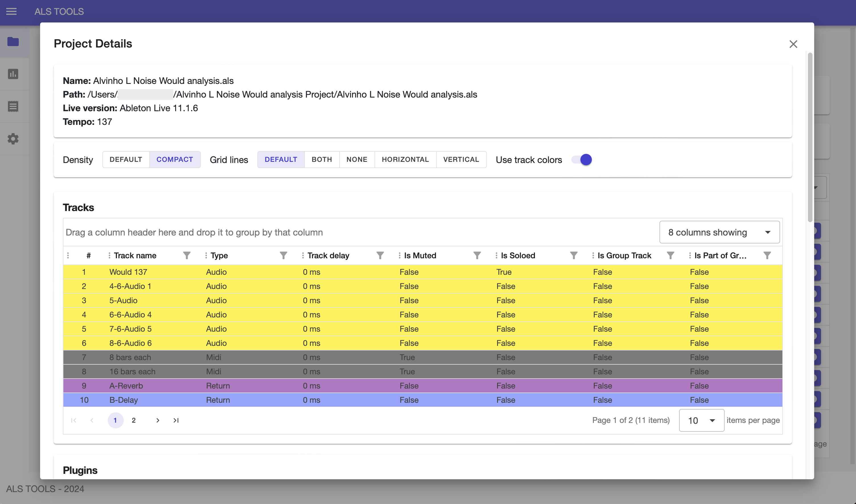The image size is (856, 504).
Task: Switch density to DEFAULT view
Action: pyautogui.click(x=125, y=160)
